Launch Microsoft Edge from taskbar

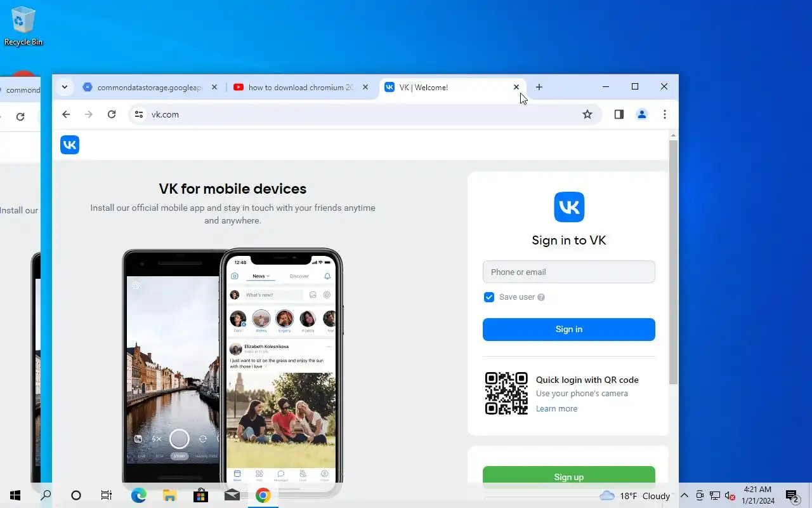138,495
